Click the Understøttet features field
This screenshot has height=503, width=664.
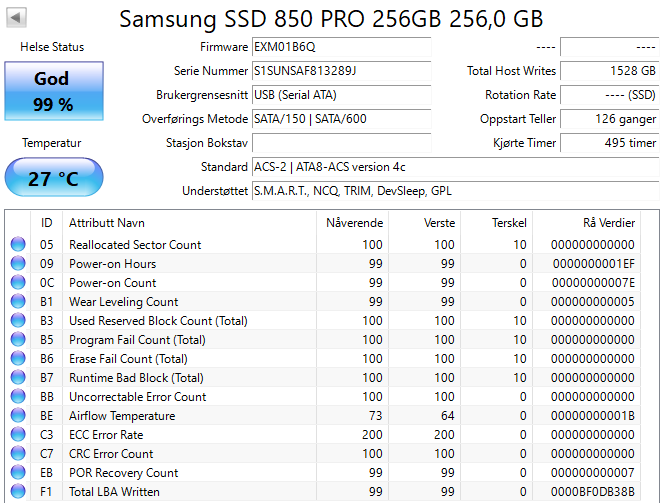pyautogui.click(x=456, y=191)
